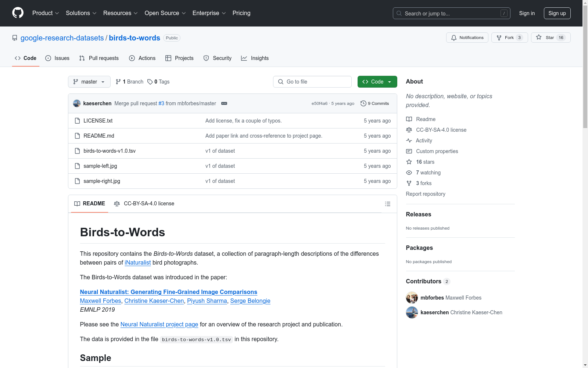Click the repository icon beside google-research-datasets
The image size is (588, 368).
15,38
